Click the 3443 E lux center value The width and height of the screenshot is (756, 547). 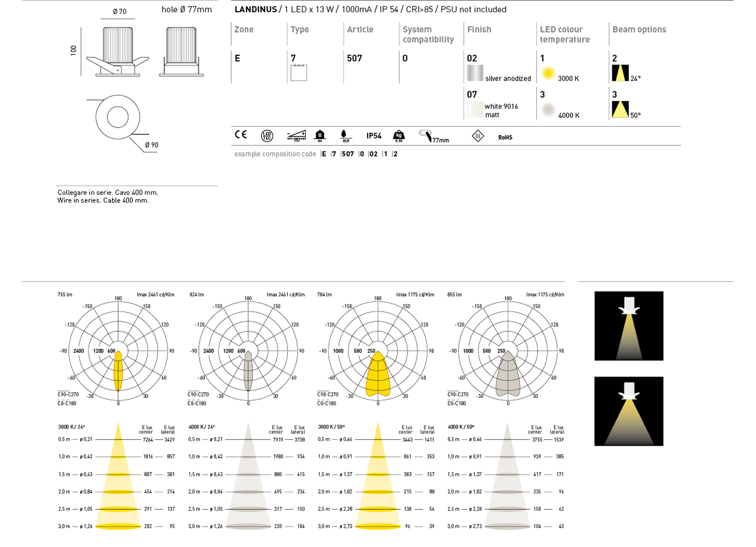(408, 440)
